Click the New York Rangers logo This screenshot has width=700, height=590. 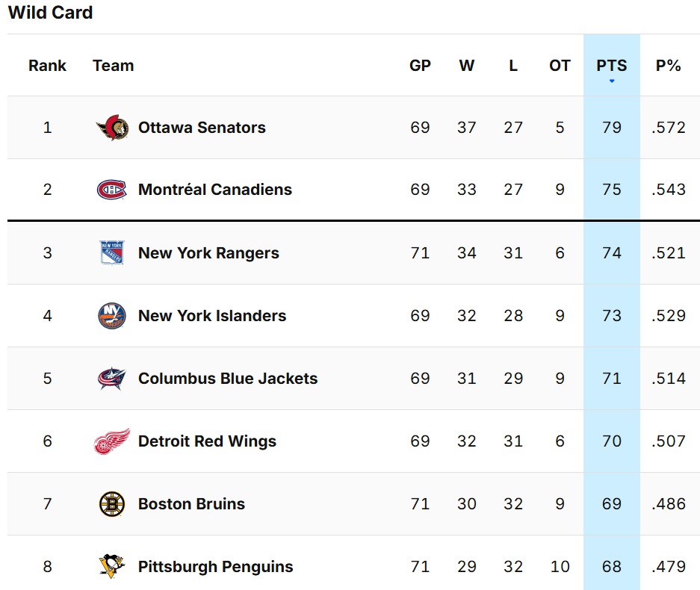point(111,252)
